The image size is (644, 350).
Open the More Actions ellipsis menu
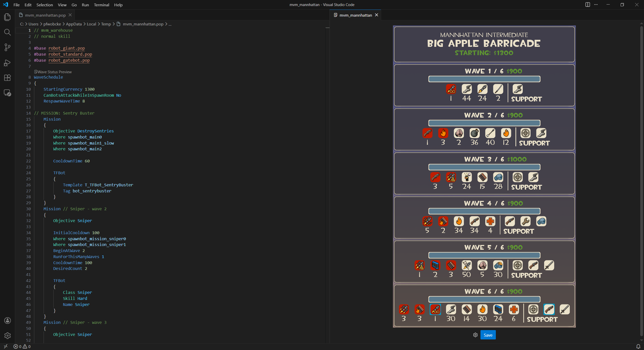click(596, 5)
